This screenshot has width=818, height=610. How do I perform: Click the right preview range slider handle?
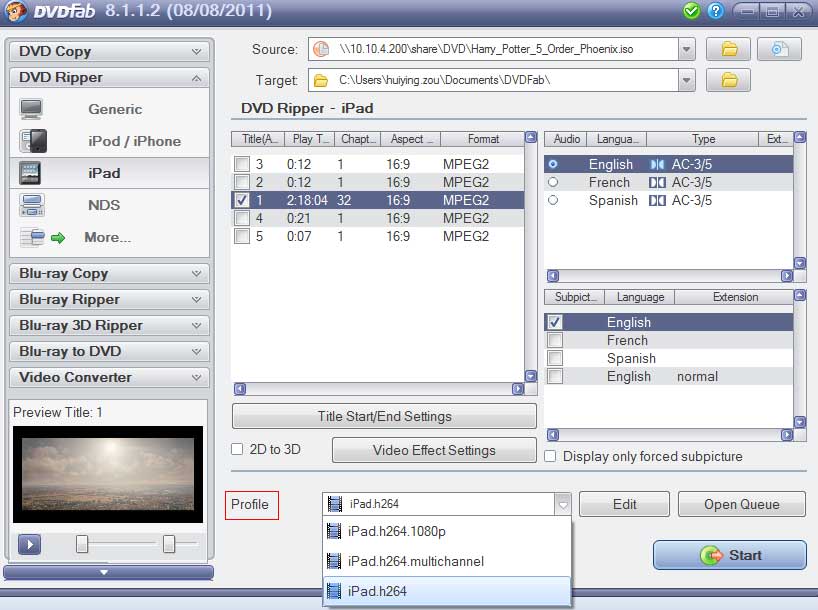pyautogui.click(x=169, y=544)
